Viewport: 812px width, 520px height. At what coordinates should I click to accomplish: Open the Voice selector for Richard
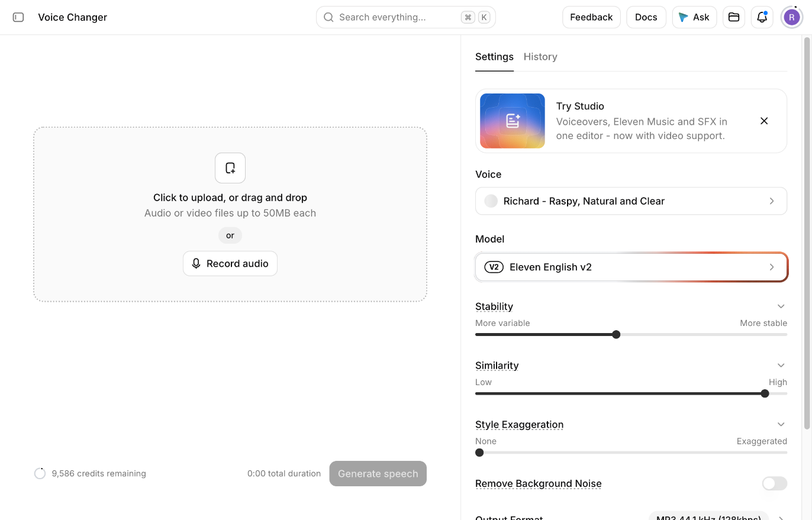click(x=631, y=201)
